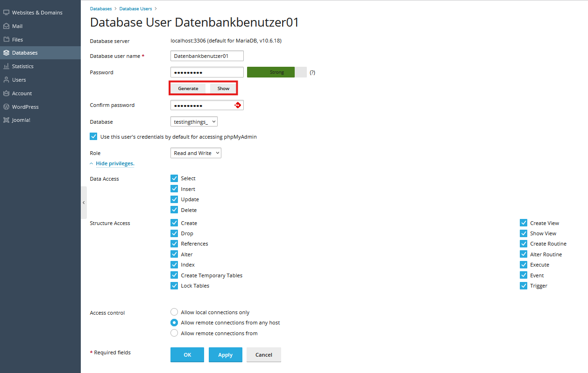
Task: Open Account section in sidebar
Action: pyautogui.click(x=22, y=93)
